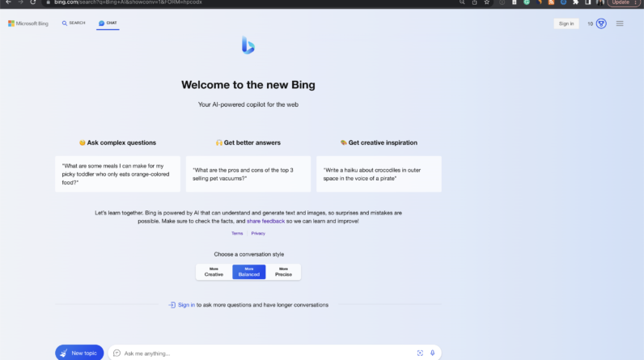644x360 pixels.
Task: Go back with browser back arrow
Action: pyautogui.click(x=8, y=2)
